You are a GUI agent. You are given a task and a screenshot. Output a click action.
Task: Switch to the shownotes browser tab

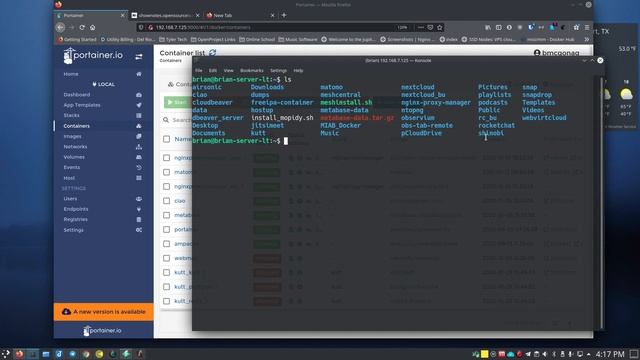(x=165, y=16)
